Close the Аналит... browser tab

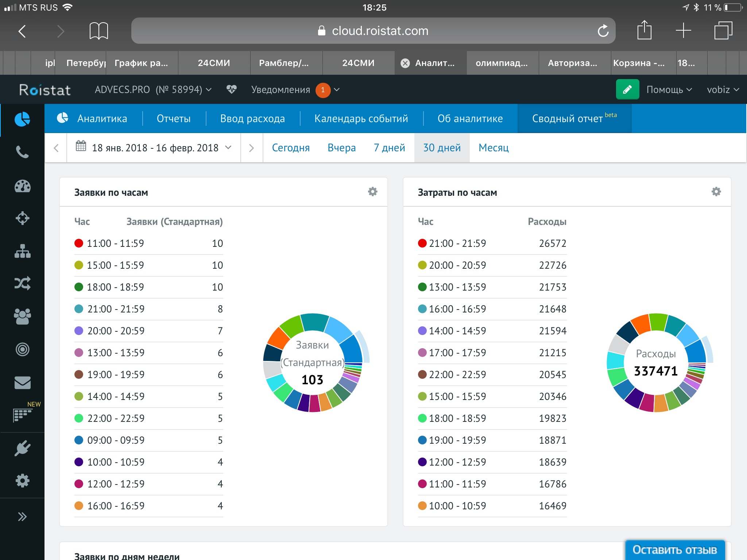405,63
